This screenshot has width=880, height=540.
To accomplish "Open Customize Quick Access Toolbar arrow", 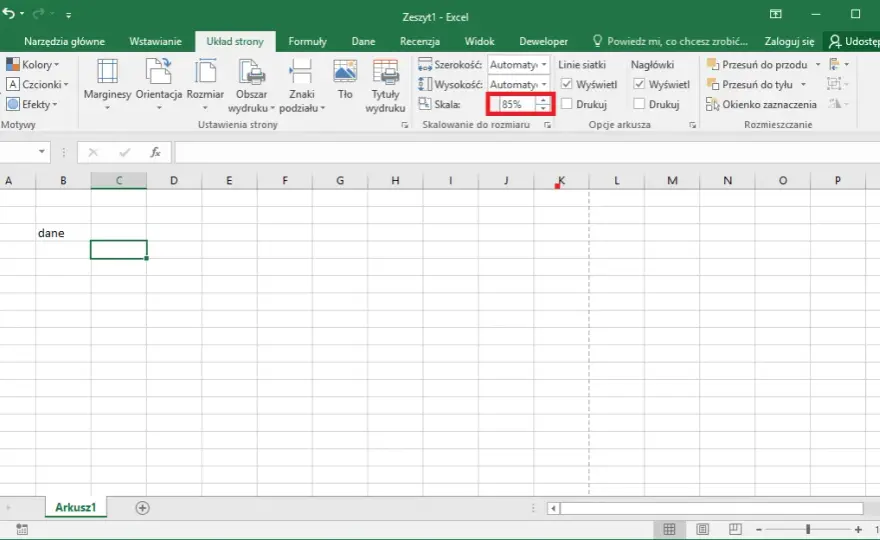I will [x=68, y=15].
